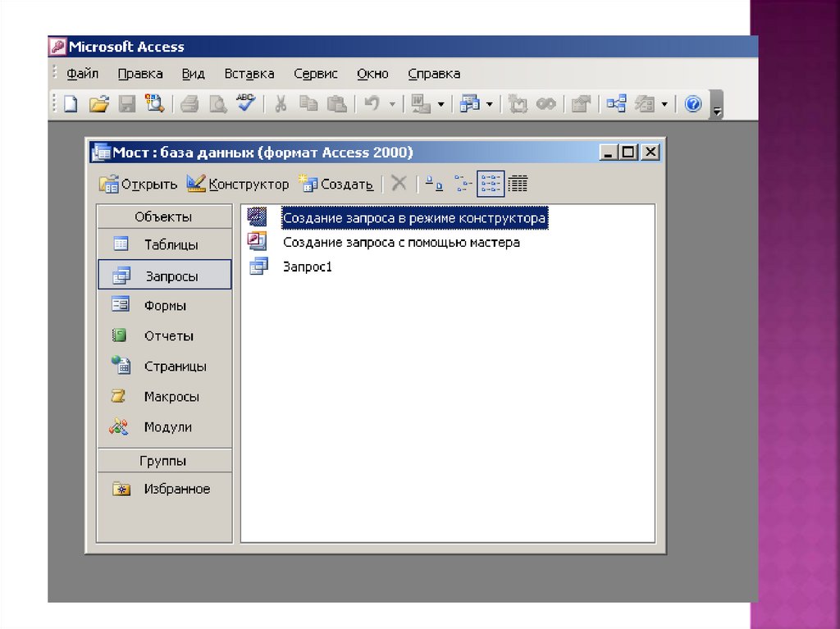Viewport: 840px width, 629px height.
Task: Click the Copy icon
Action: click(308, 103)
